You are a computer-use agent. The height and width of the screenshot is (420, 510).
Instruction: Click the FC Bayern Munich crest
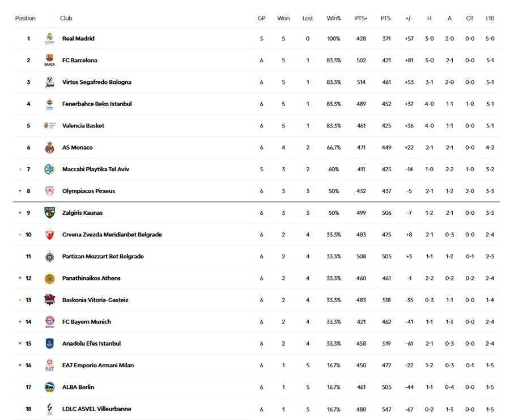click(49, 322)
